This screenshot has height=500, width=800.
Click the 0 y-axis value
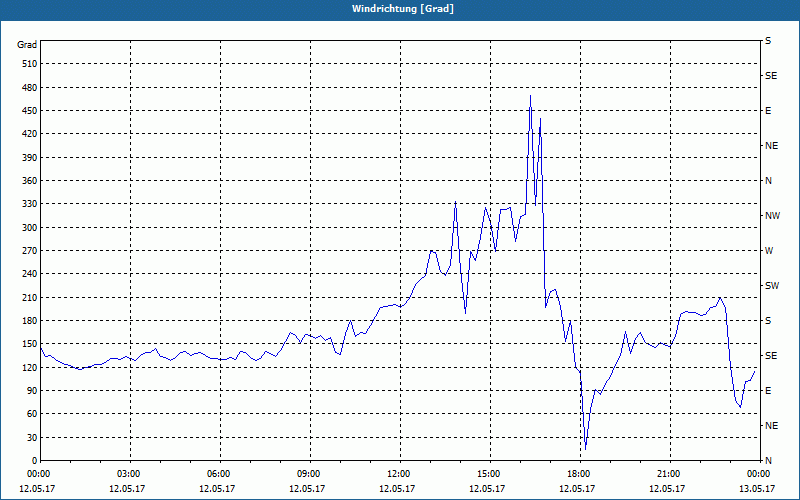(35, 461)
